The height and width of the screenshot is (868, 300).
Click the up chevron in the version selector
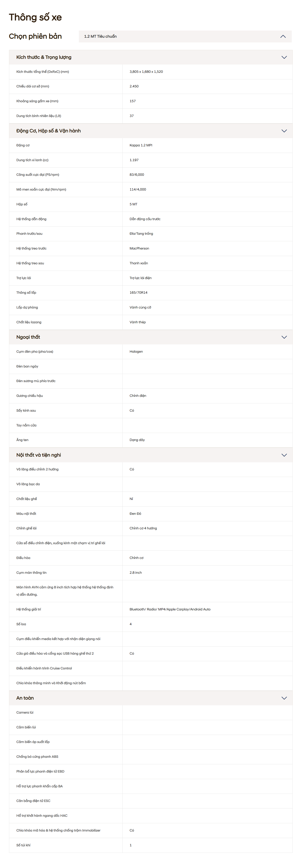coord(283,36)
